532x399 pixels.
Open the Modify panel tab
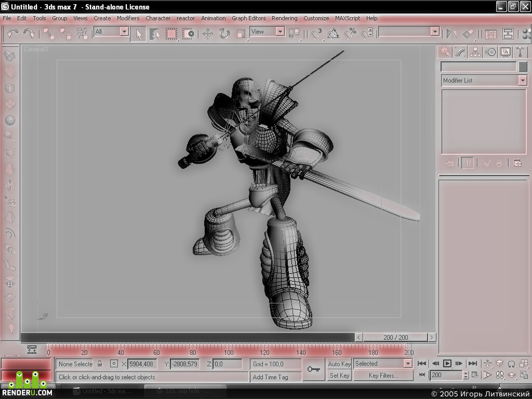[x=460, y=52]
